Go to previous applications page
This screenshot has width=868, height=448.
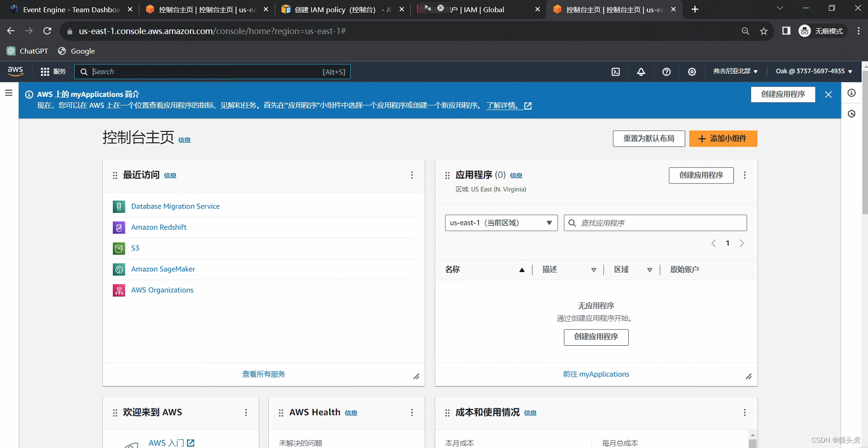pyautogui.click(x=714, y=243)
